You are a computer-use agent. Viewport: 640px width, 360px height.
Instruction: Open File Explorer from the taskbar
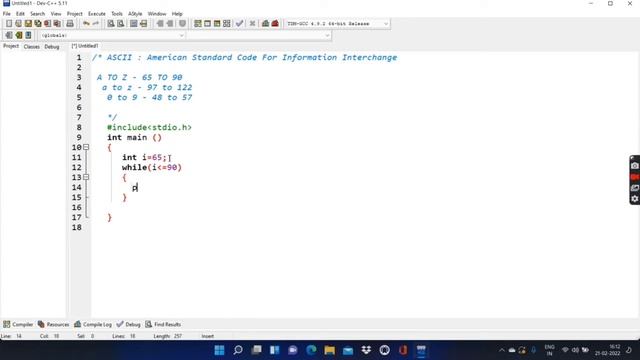(x=330, y=350)
